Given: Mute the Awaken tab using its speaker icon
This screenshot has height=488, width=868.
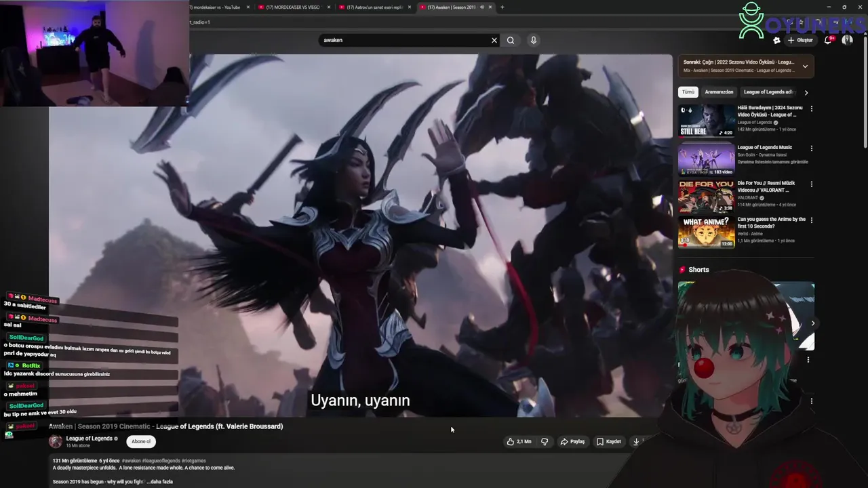Looking at the screenshot, I should pyautogui.click(x=481, y=7).
